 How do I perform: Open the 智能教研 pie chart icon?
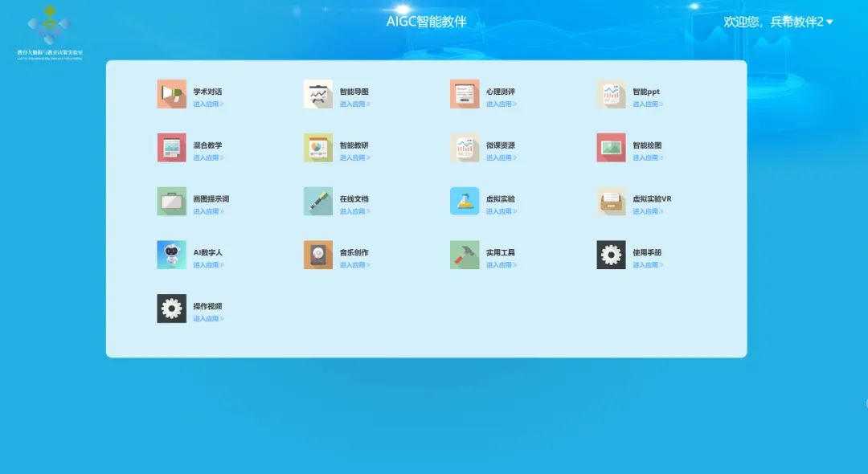click(x=317, y=148)
